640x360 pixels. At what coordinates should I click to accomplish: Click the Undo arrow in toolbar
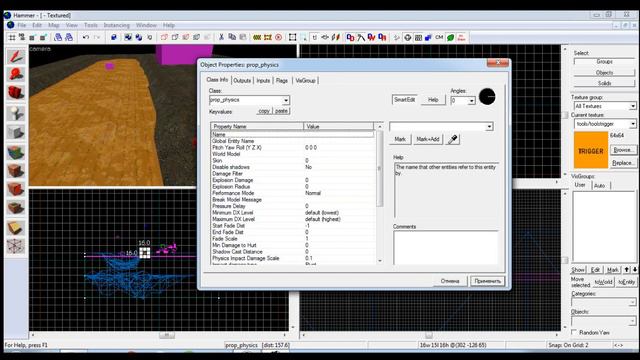pyautogui.click(x=86, y=38)
